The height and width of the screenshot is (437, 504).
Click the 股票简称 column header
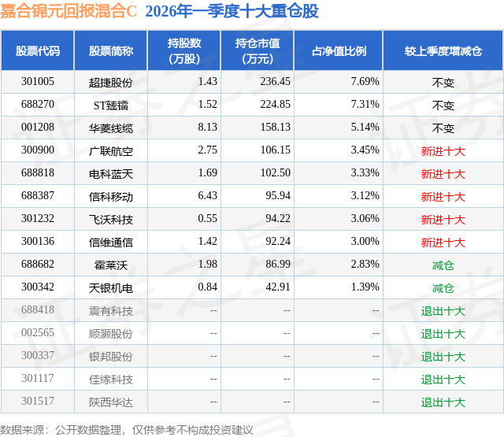tap(111, 50)
